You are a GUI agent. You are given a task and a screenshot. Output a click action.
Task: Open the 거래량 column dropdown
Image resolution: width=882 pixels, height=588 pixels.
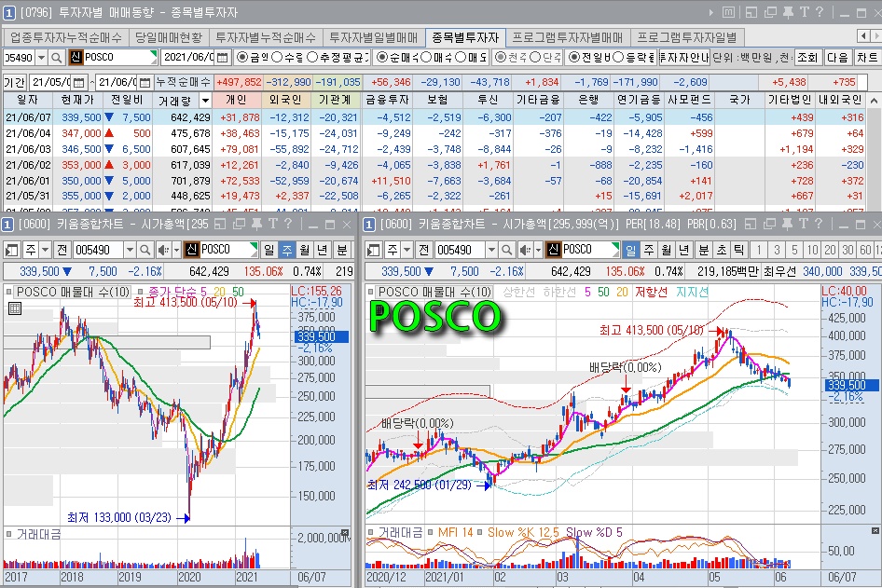[205, 101]
